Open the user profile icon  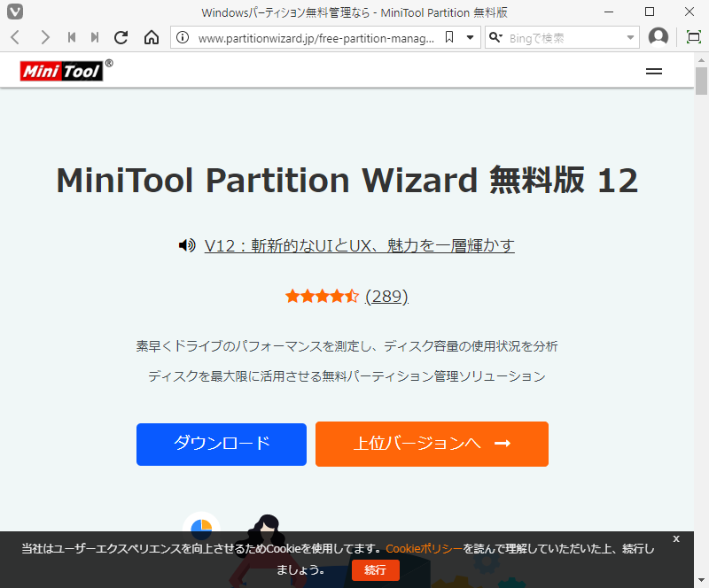[658, 37]
